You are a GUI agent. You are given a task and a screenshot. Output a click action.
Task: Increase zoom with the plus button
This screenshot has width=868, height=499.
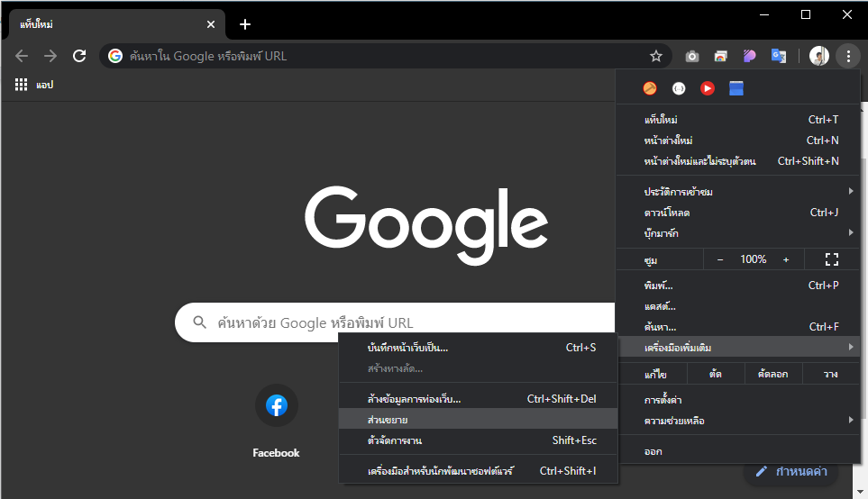[x=785, y=259]
